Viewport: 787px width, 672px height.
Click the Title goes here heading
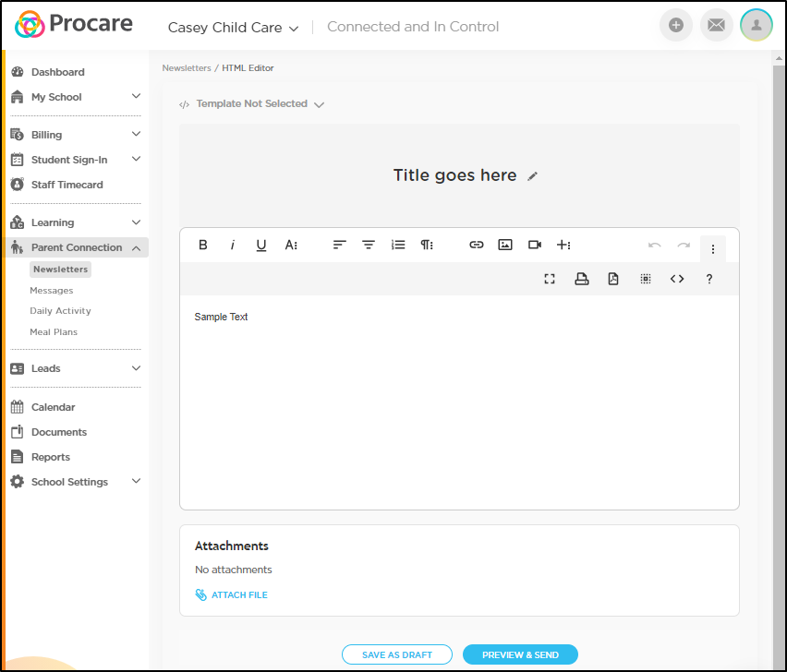coord(454,175)
